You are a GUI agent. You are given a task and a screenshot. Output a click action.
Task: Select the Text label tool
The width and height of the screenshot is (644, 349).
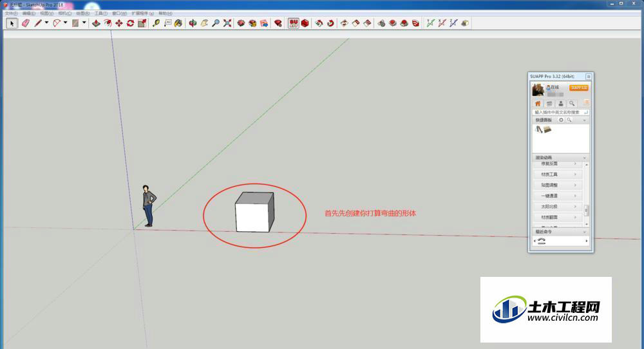tap(167, 23)
